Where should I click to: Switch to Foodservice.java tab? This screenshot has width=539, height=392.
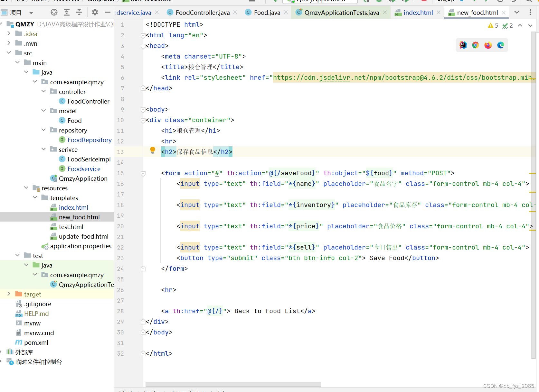tap(134, 13)
